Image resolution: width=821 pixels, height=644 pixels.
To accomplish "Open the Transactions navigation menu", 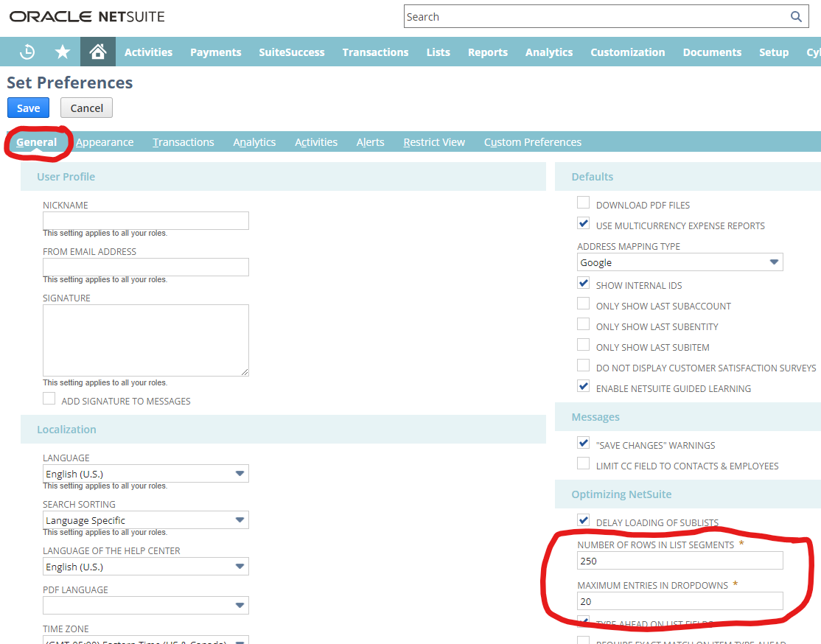I will (375, 52).
